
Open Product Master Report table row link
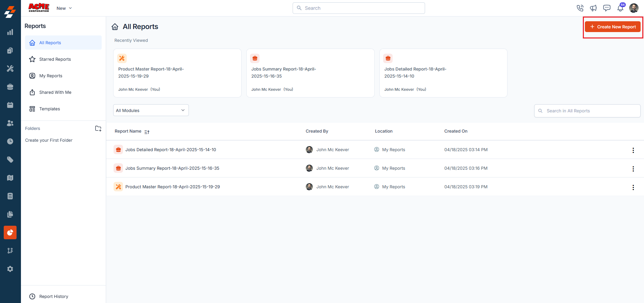(173, 187)
